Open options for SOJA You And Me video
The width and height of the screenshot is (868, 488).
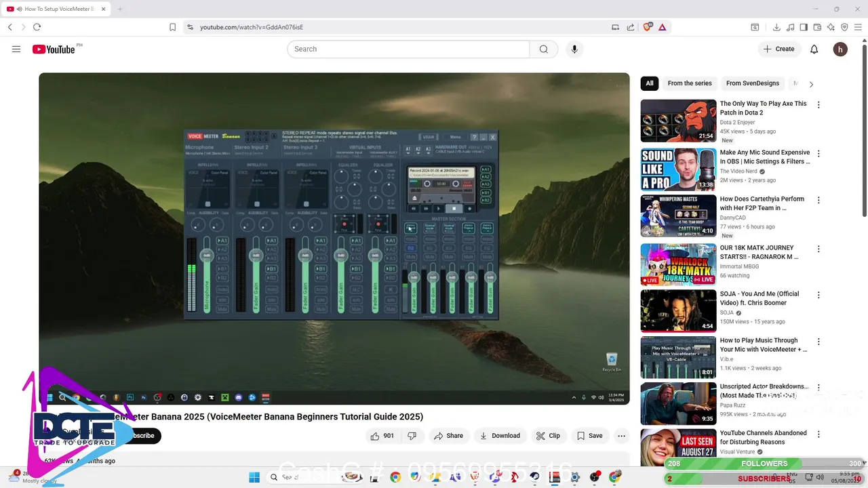pos(818,296)
